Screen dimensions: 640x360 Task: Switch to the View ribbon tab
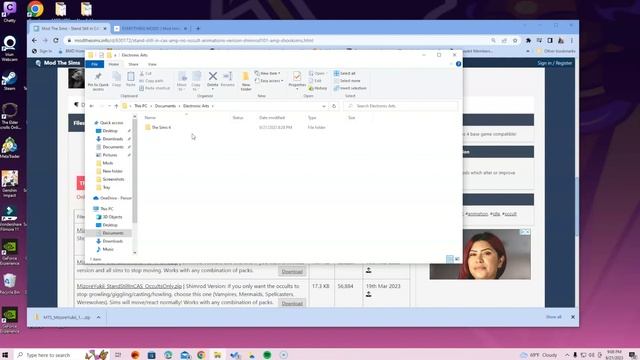pyautogui.click(x=152, y=64)
